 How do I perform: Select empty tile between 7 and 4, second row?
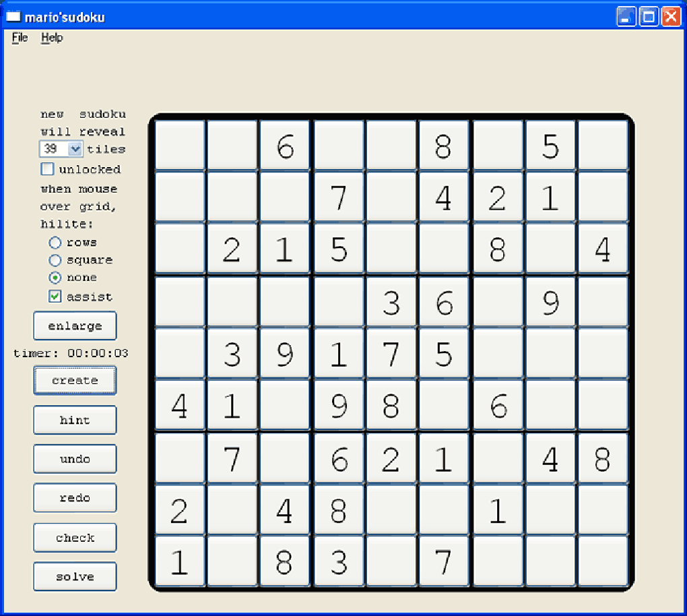(x=391, y=197)
